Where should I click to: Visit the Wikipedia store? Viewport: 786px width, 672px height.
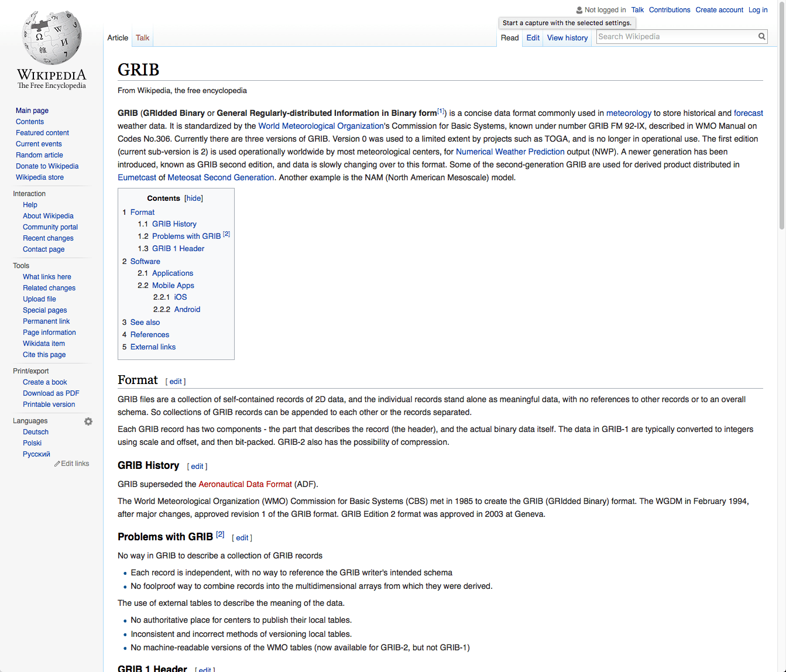click(40, 177)
